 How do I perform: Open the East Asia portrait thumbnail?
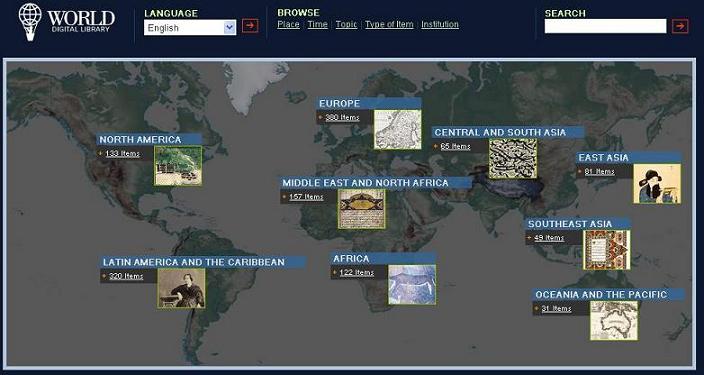pyautogui.click(x=657, y=184)
